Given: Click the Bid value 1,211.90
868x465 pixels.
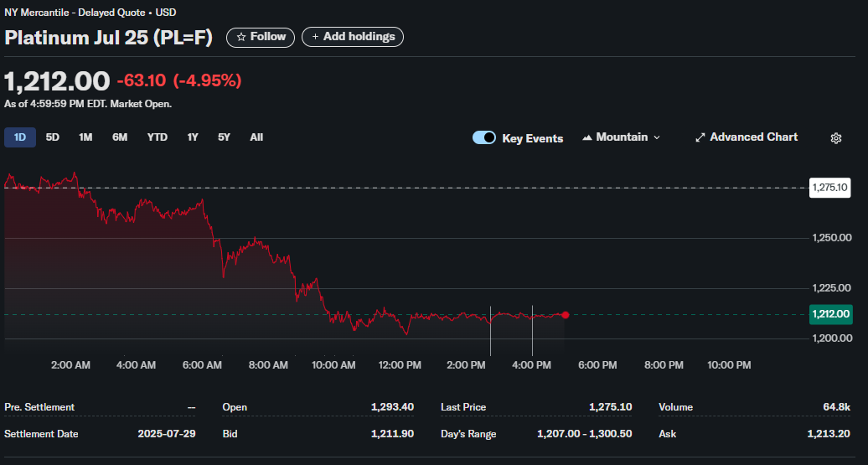Looking at the screenshot, I should point(392,434).
